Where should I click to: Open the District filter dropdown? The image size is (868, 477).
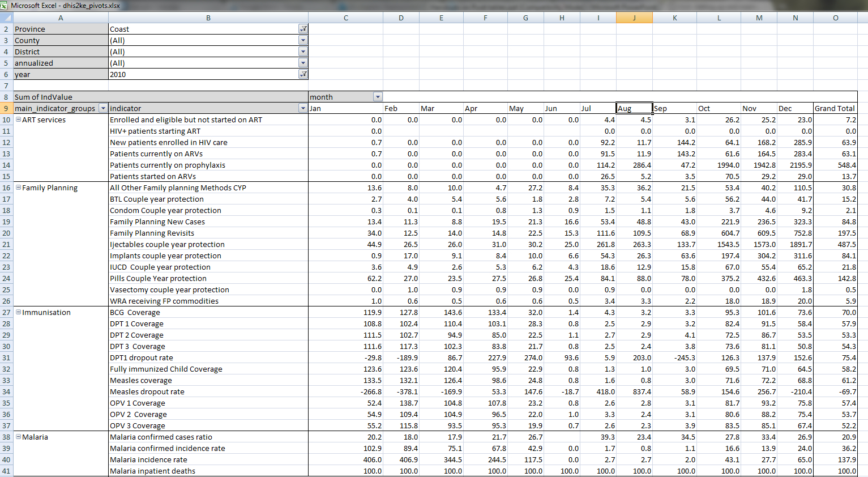(303, 52)
